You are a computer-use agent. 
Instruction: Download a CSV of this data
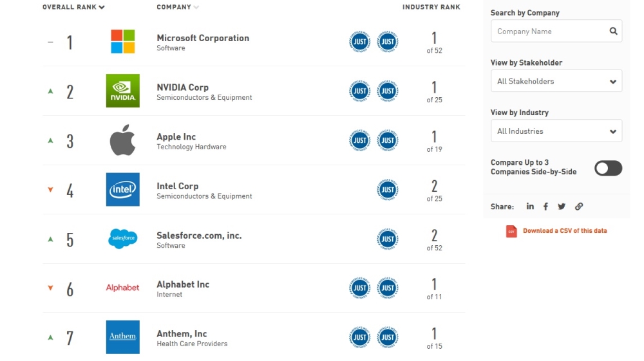point(564,231)
